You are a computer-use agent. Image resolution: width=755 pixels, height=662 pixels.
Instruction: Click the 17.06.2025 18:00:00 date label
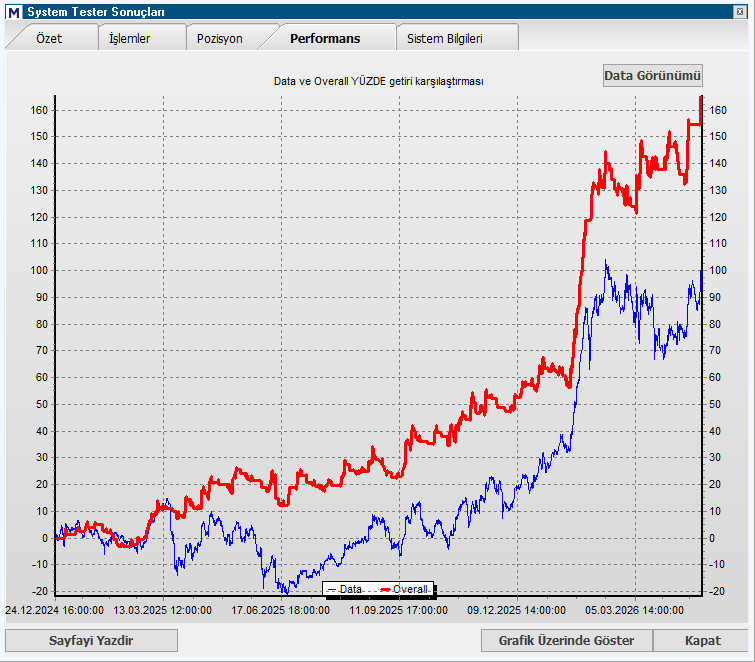[x=281, y=610]
